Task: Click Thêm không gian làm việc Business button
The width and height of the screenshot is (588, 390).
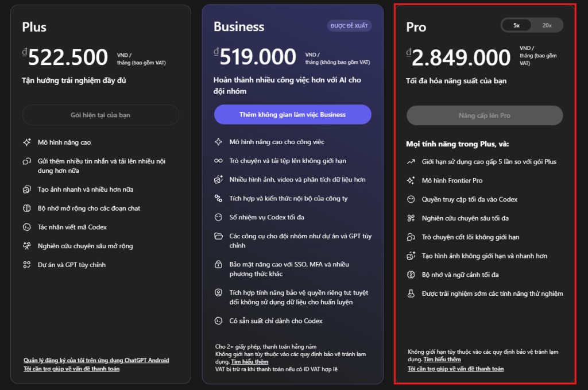Action: (x=292, y=114)
